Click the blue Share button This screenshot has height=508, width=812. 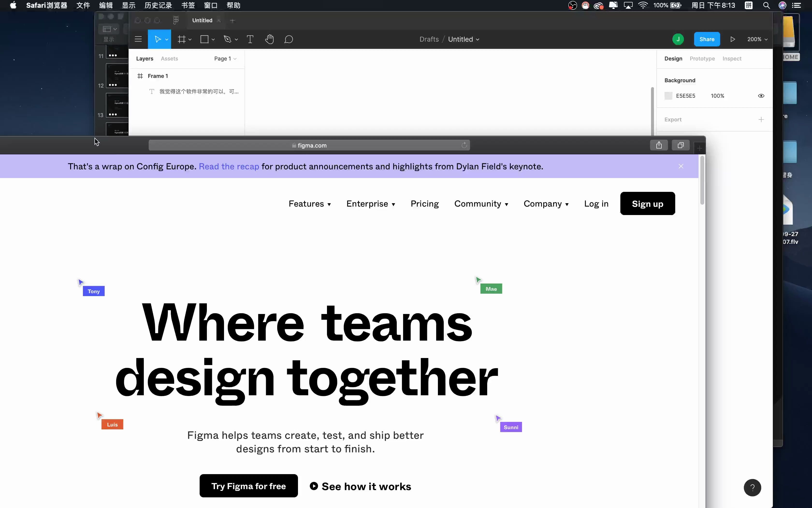(707, 39)
